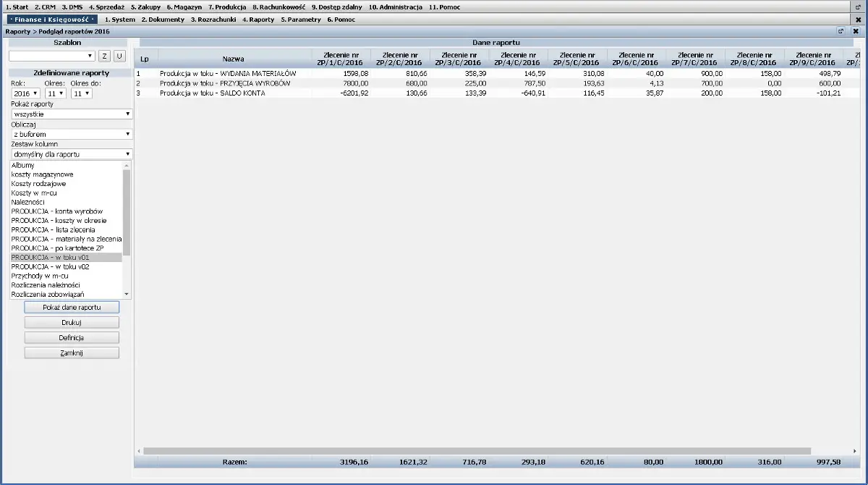The image size is (868, 485).
Task: Close the Podgląd raportów 2016 panel
Action: [x=856, y=31]
